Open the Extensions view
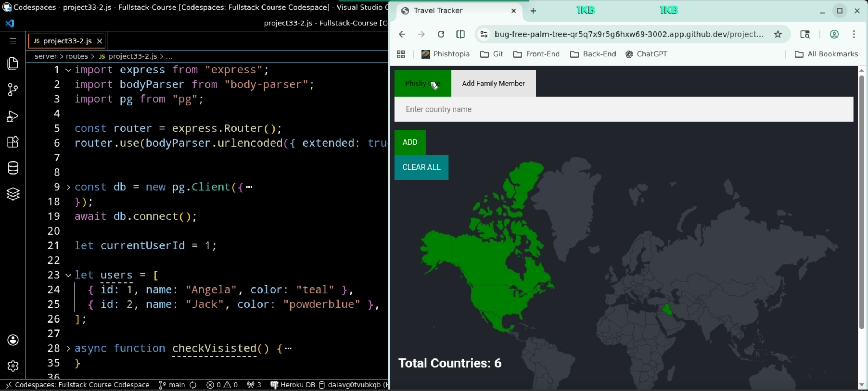Screen dimensions: 868x391 coord(13,142)
